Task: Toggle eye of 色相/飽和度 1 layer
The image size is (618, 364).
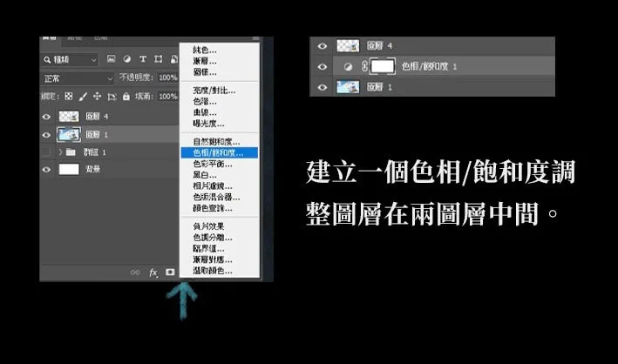Action: click(323, 66)
